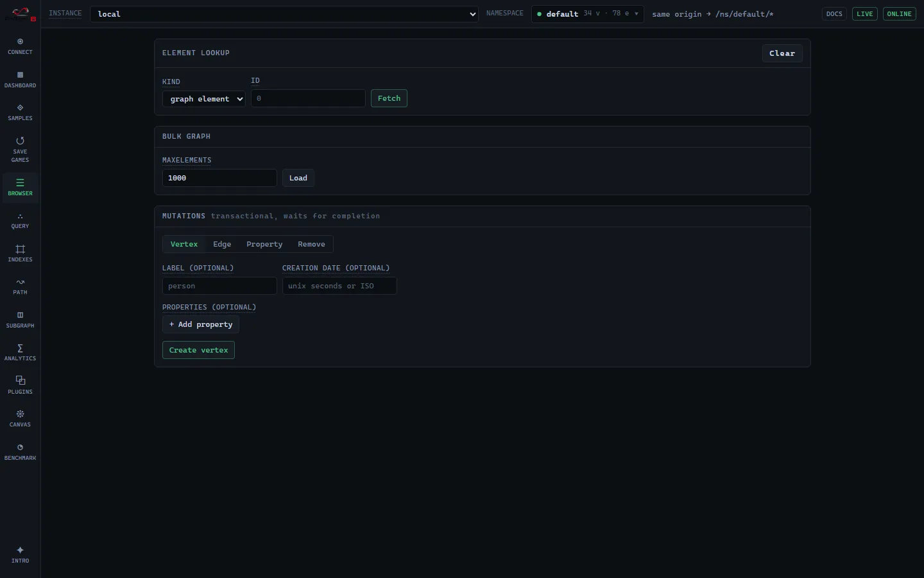Image resolution: width=924 pixels, height=578 pixels.
Task: Open the Indexes section
Action: click(20, 254)
